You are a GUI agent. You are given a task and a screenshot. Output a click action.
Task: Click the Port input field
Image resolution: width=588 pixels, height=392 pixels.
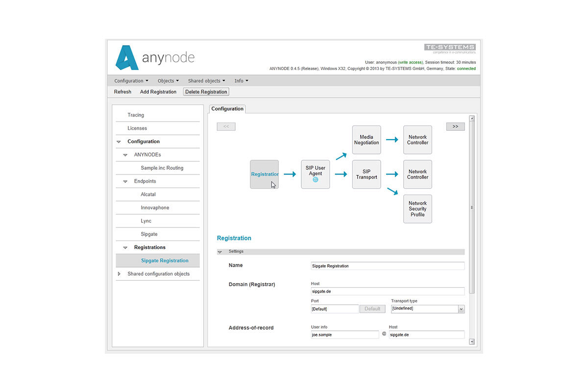[335, 309]
